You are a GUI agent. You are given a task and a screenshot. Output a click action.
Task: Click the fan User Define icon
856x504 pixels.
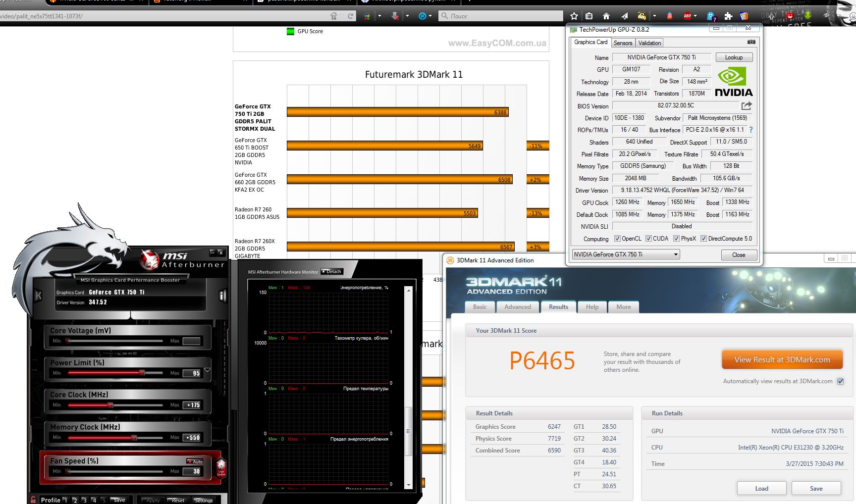click(221, 467)
